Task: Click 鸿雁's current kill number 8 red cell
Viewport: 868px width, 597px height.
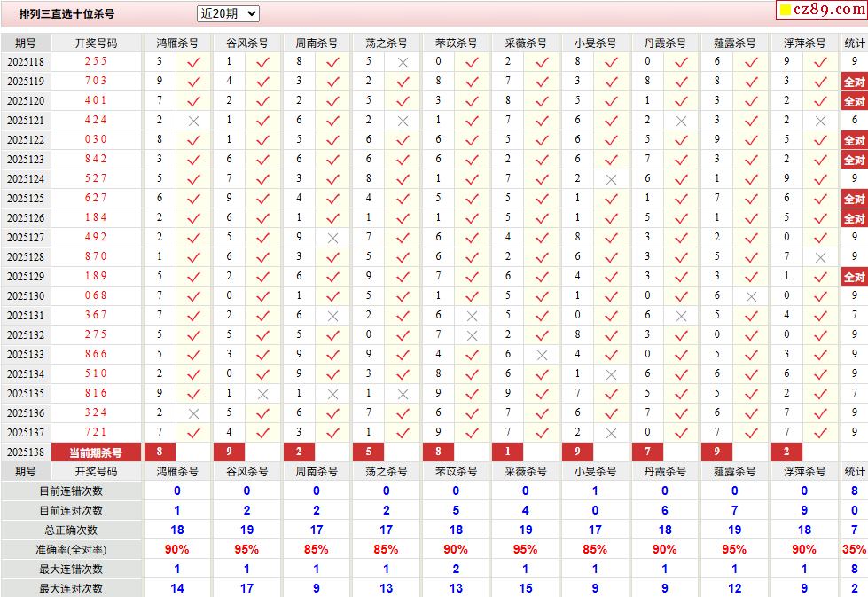Action: tap(160, 452)
